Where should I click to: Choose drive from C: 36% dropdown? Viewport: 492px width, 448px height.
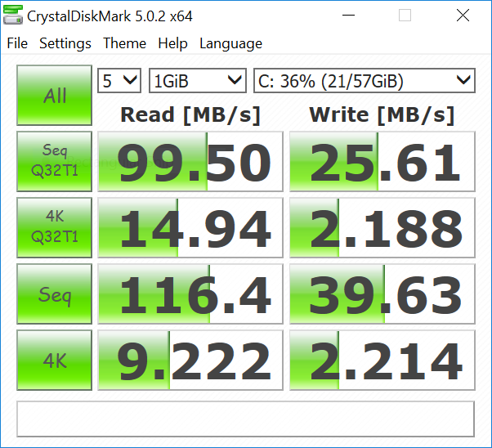click(364, 80)
